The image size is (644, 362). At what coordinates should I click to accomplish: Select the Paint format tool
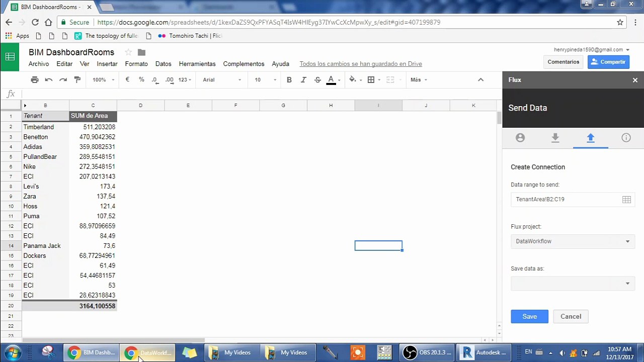(x=77, y=79)
